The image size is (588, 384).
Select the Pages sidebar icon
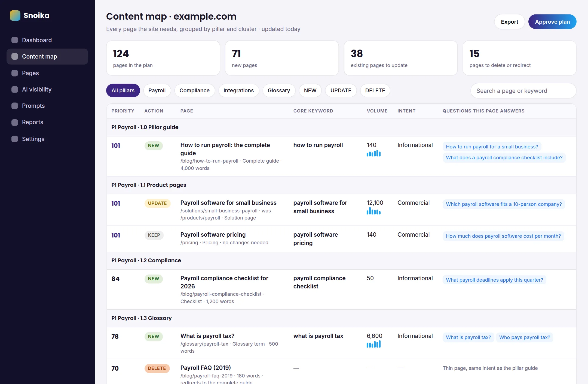pos(15,73)
